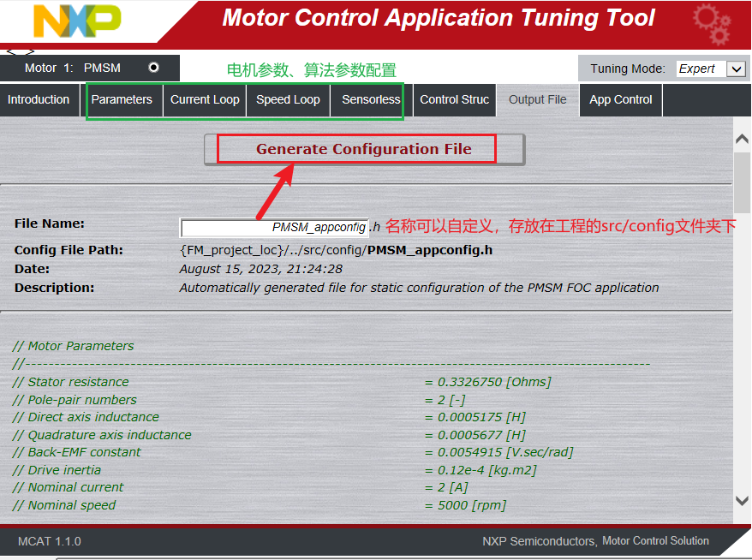
Task: Select the Motor 1: PMSM label
Action: [x=73, y=69]
